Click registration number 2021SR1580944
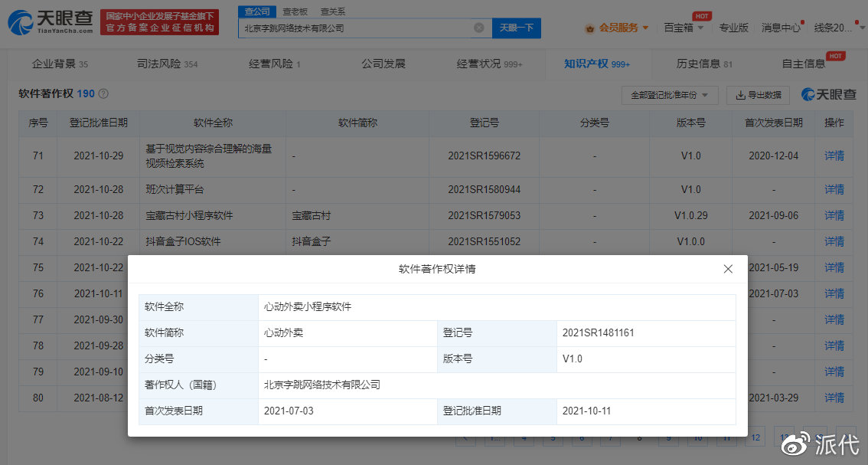The image size is (868, 465). (x=485, y=189)
